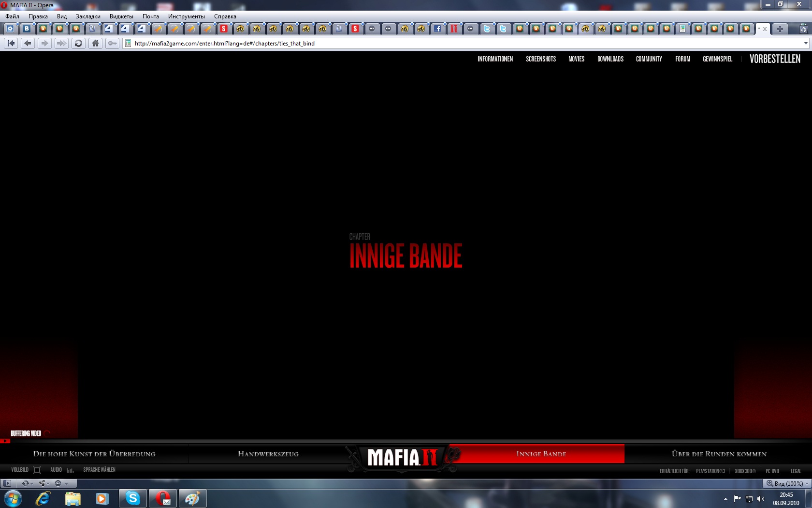Open the closed tabs trash icon

coord(803,29)
